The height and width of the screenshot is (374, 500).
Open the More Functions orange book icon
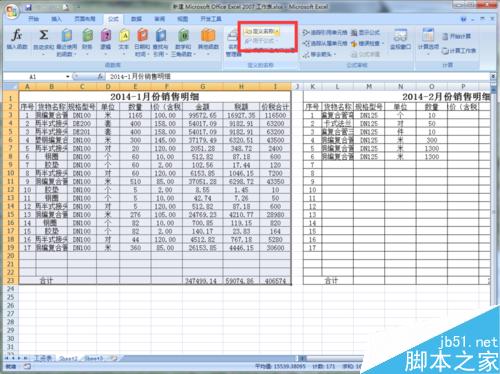pyautogui.click(x=208, y=35)
